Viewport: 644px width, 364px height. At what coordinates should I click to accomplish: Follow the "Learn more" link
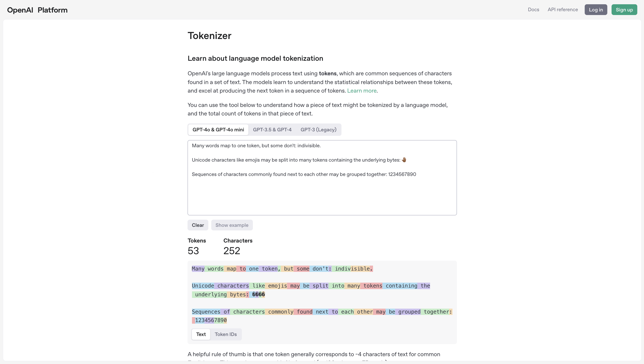point(362,91)
